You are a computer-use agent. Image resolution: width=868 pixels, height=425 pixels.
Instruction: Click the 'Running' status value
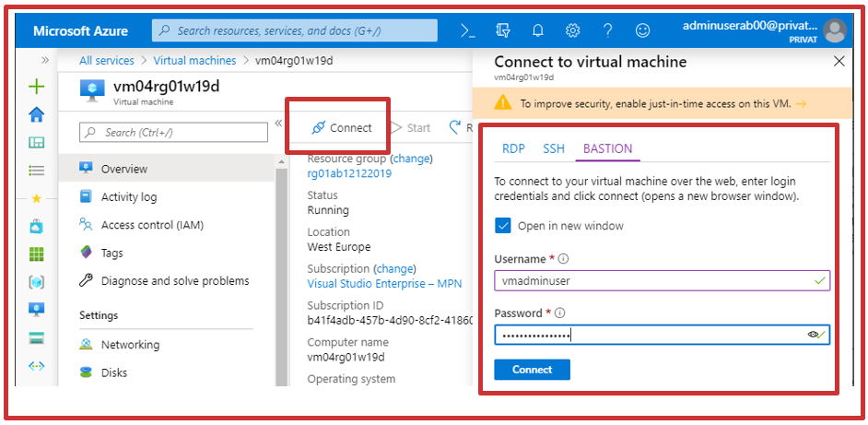point(328,210)
